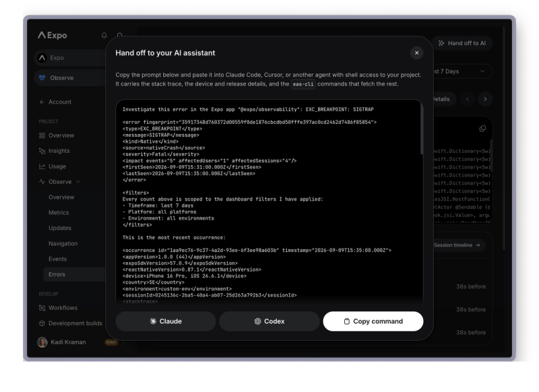The height and width of the screenshot is (392, 539).
Task: Open Usage in the sidebar
Action: click(53, 166)
